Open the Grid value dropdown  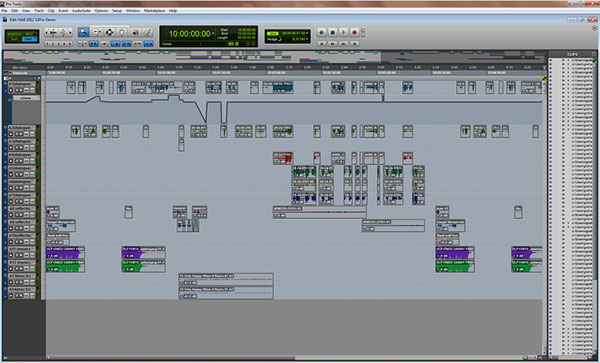(x=307, y=33)
